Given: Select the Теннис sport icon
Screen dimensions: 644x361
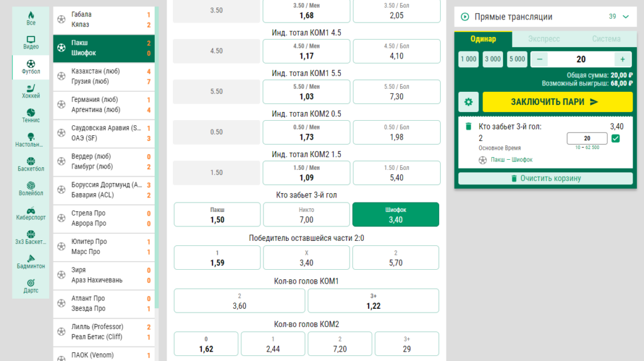Looking at the screenshot, I should coord(31,112).
